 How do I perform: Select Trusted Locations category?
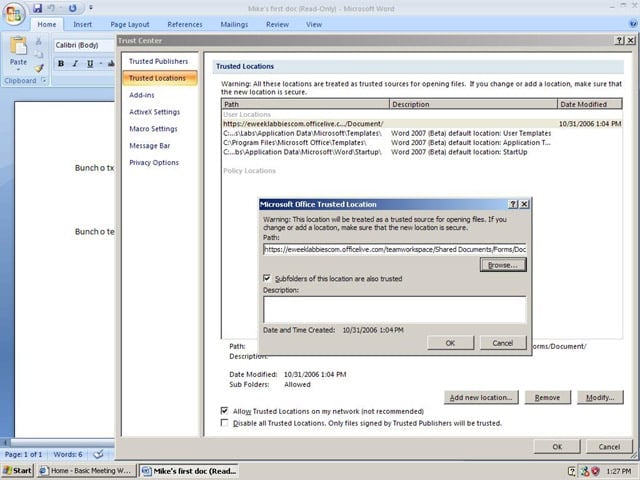coord(160,78)
